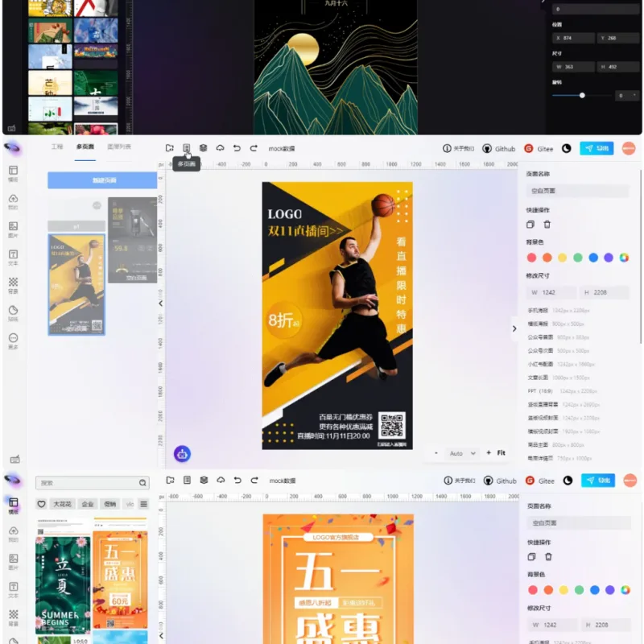644x644 pixels.
Task: Open Templates sidebar icon in middle editor
Action: [x=13, y=173]
